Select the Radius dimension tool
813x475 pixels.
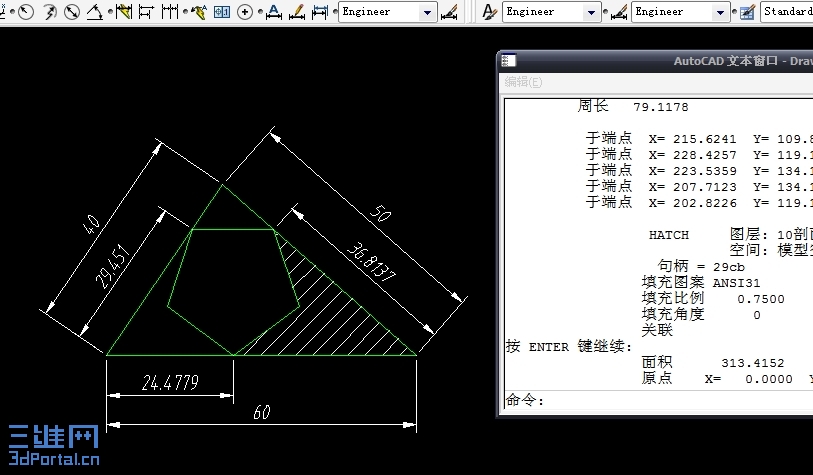25,11
